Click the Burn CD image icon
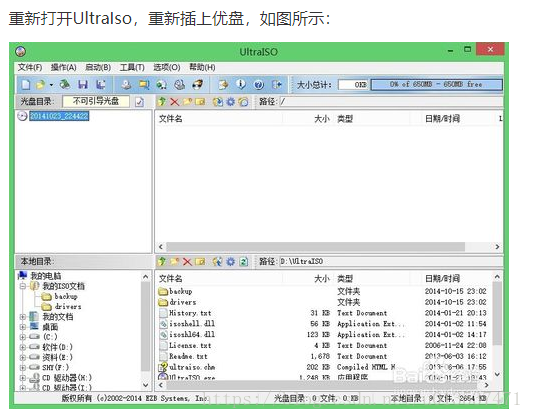 point(197,84)
